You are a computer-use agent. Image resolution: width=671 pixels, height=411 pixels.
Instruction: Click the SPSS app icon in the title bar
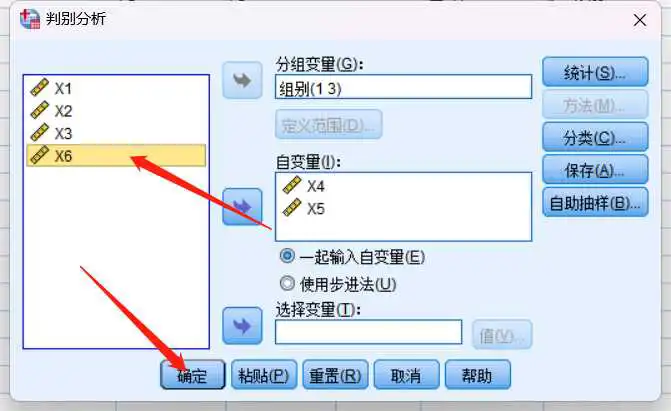click(x=30, y=19)
